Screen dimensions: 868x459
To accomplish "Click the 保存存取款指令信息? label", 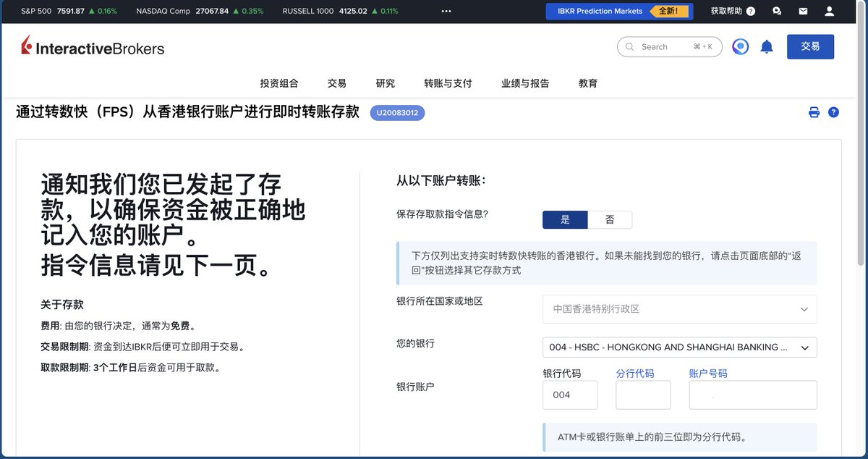I will click(443, 214).
